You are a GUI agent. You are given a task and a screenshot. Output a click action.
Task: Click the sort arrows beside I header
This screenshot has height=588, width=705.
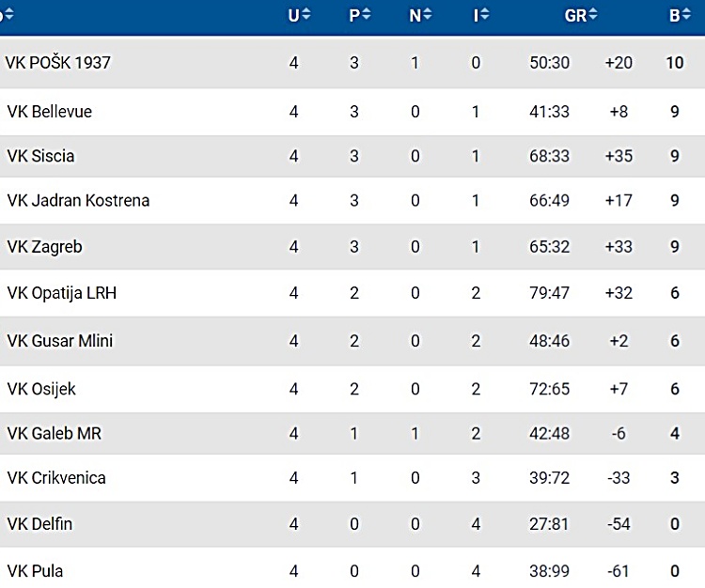(485, 14)
